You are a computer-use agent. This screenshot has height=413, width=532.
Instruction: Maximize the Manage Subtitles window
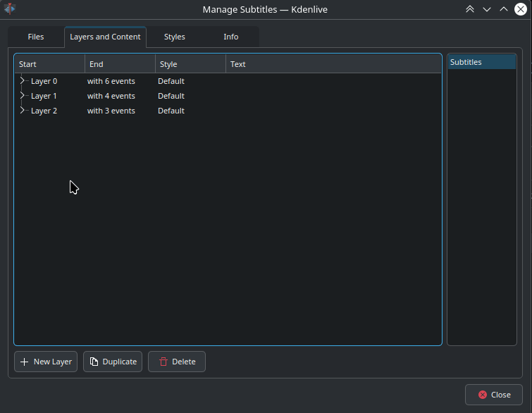[504, 9]
